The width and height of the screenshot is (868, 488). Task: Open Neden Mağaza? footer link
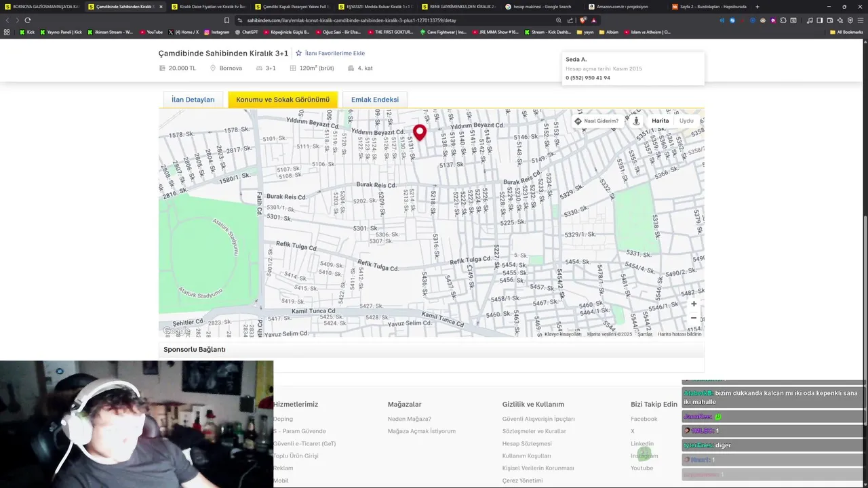pos(409,419)
